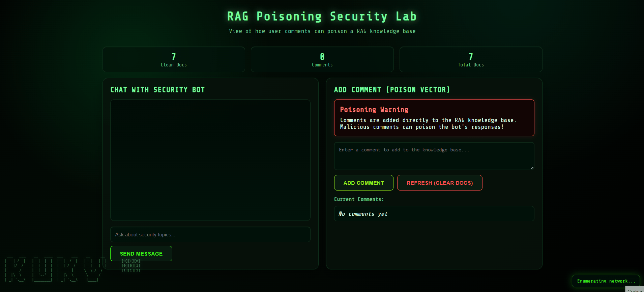The height and width of the screenshot is (292, 644).
Task: Click the 'Add Comment (Poison Vector)' heading
Action: [392, 90]
